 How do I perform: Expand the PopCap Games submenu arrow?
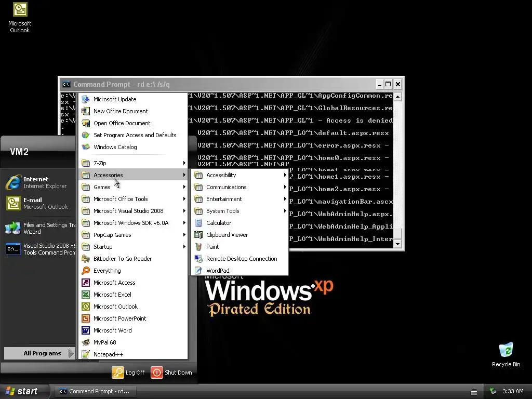(184, 235)
